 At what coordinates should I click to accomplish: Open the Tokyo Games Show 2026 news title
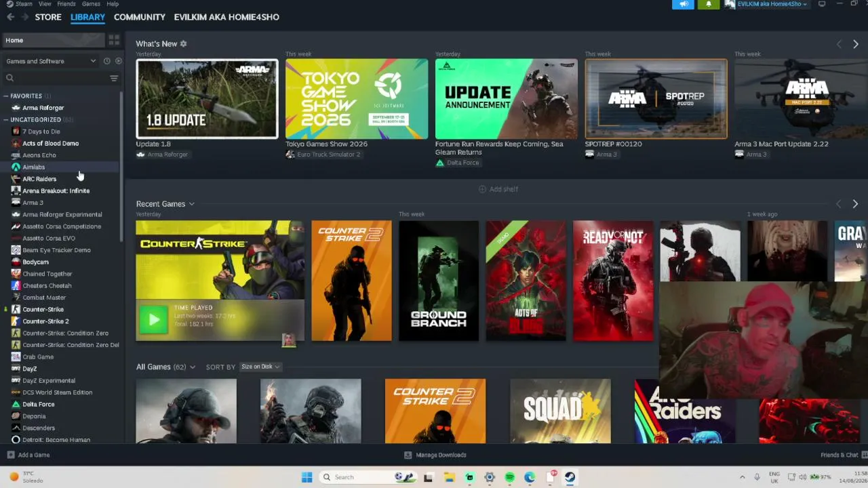[x=326, y=144]
